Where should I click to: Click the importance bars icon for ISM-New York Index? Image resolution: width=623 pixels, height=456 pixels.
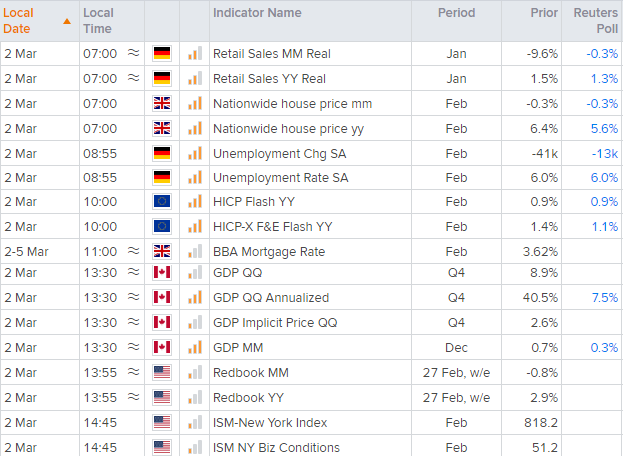pyautogui.click(x=194, y=422)
